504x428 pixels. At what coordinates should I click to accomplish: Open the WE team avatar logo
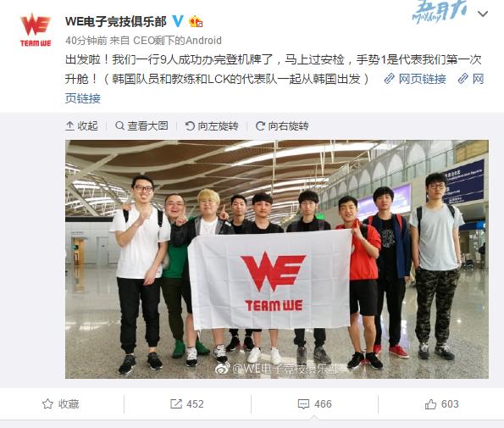36,31
